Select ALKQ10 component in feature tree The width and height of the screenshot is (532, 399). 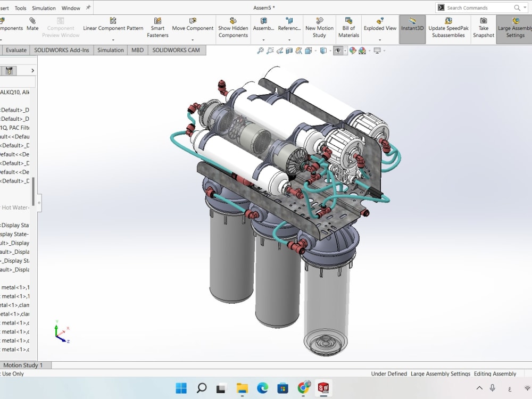(x=14, y=92)
